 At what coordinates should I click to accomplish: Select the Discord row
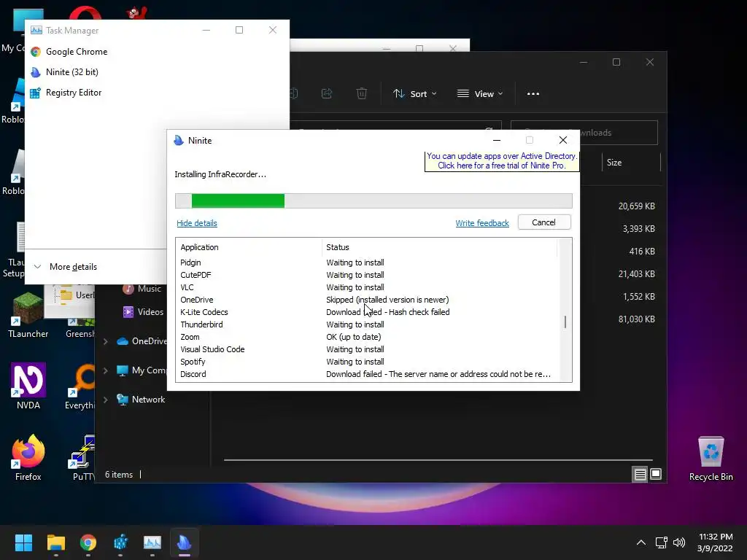click(366, 374)
